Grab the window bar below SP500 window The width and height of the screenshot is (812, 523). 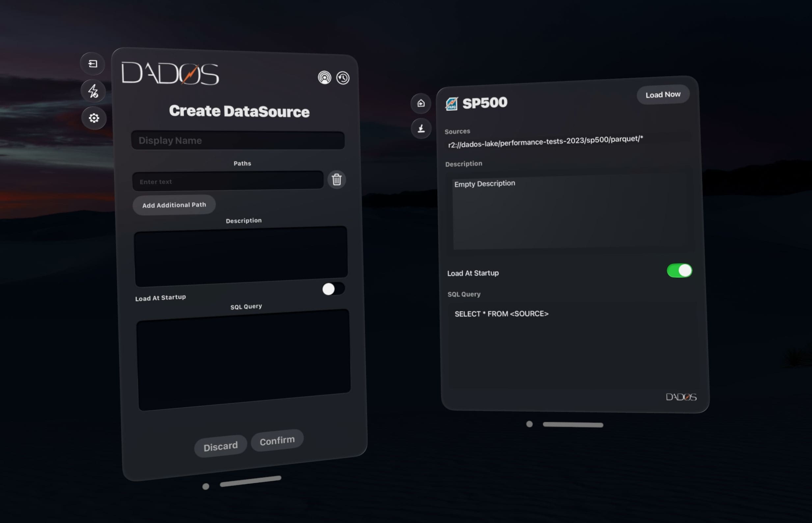click(573, 424)
